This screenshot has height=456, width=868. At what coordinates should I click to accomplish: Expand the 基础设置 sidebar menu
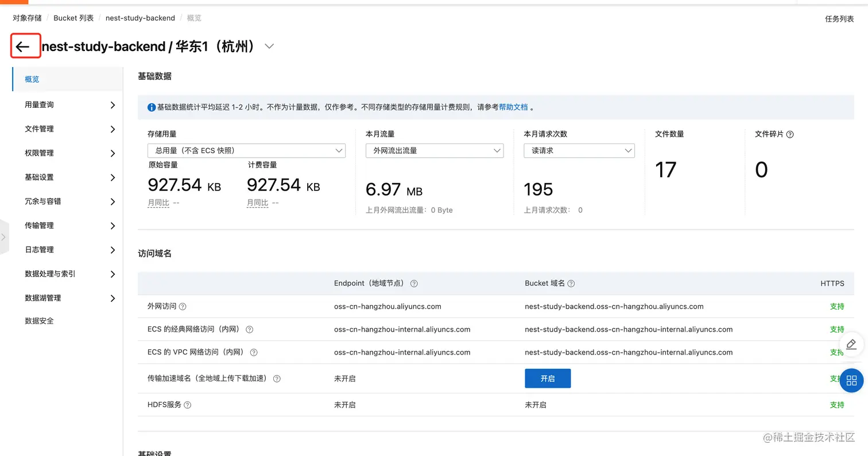point(68,177)
